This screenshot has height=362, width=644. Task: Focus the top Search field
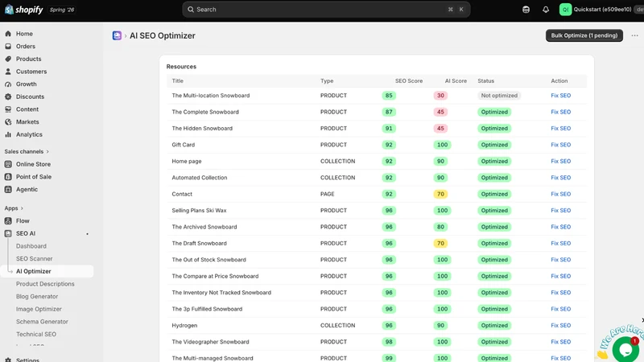326,10
